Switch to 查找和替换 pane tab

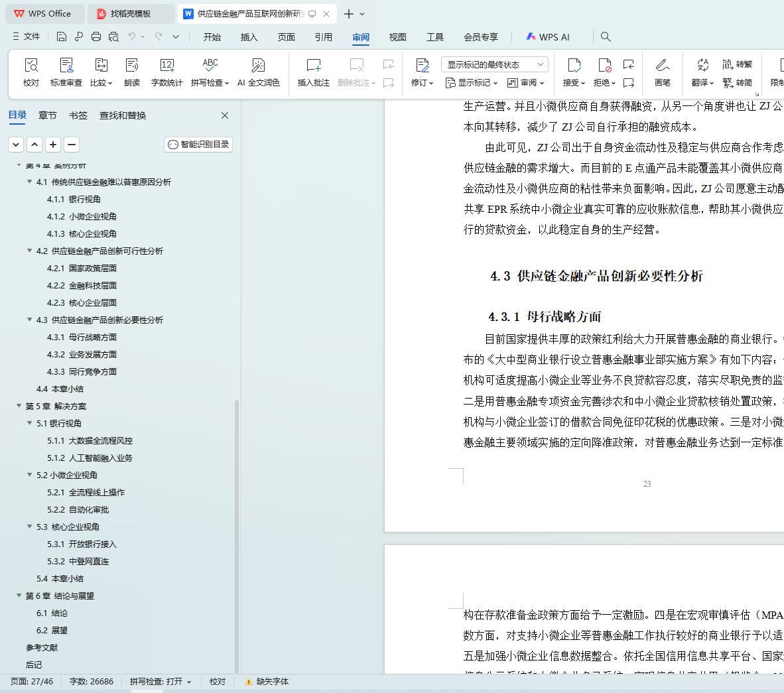pos(123,115)
